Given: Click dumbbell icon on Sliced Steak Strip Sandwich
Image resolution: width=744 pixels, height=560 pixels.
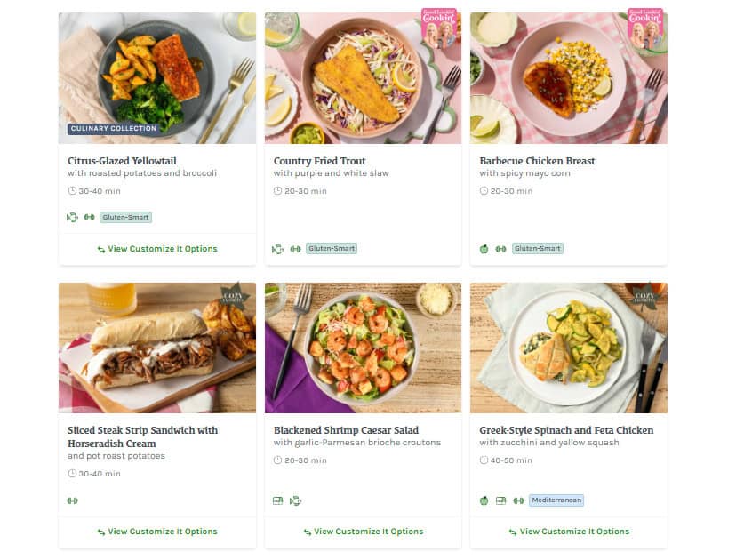Looking at the screenshot, I should tap(72, 500).
